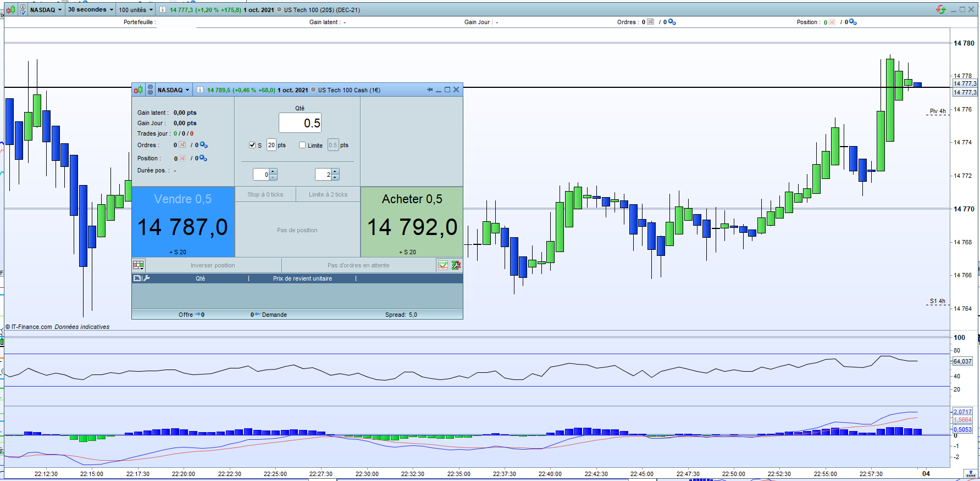This screenshot has height=481, width=980.
Task: Increase the stop ticks spinner showing 0
Action: pyautogui.click(x=273, y=172)
